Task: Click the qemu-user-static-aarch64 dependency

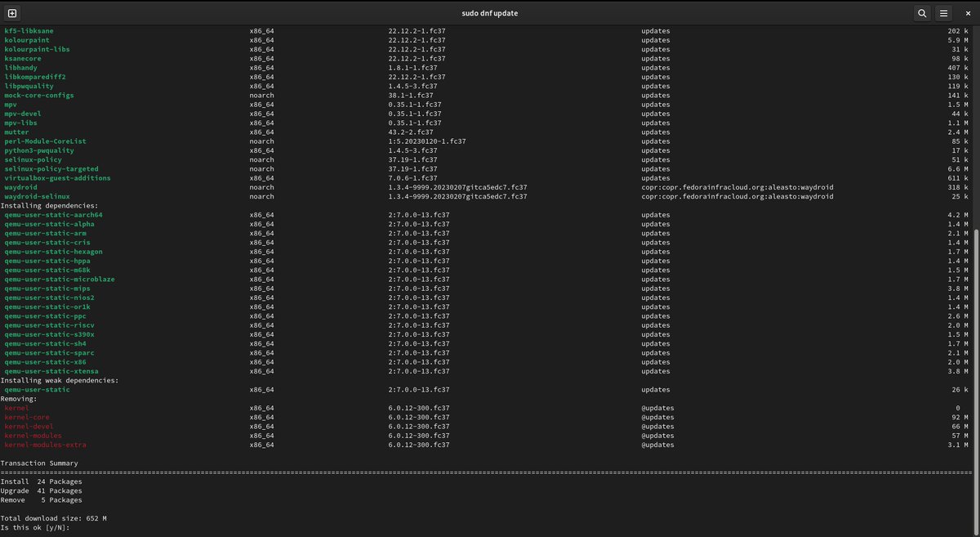Action: [54, 215]
